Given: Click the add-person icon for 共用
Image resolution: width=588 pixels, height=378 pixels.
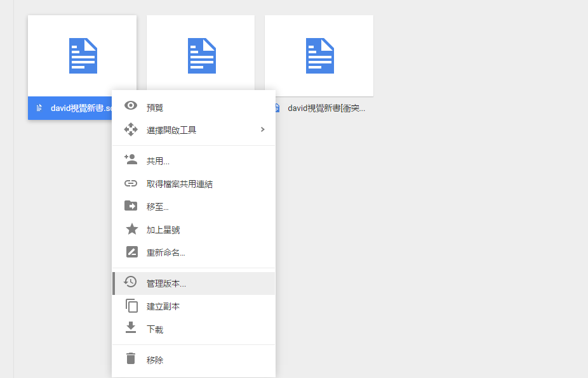Looking at the screenshot, I should (131, 159).
